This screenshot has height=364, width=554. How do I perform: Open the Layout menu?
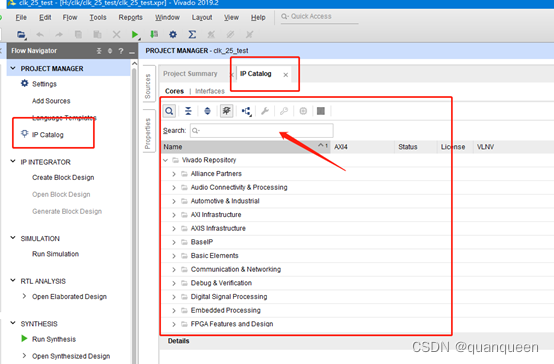(202, 17)
